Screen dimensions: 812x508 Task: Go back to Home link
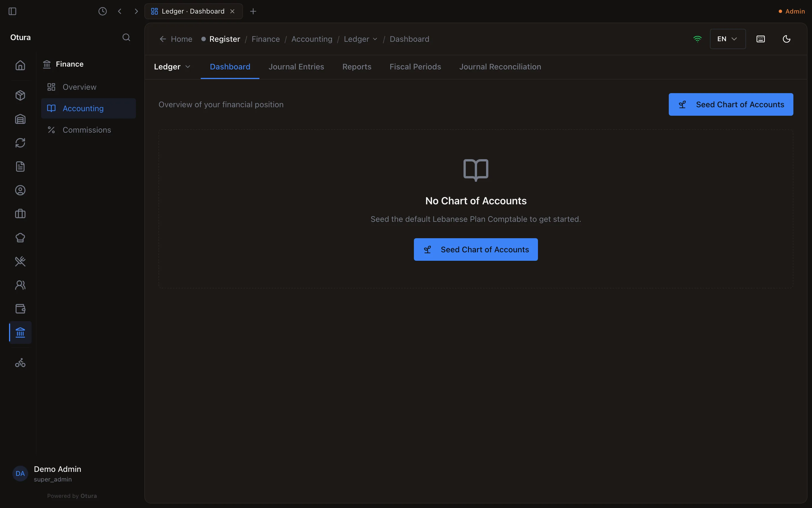click(x=176, y=39)
